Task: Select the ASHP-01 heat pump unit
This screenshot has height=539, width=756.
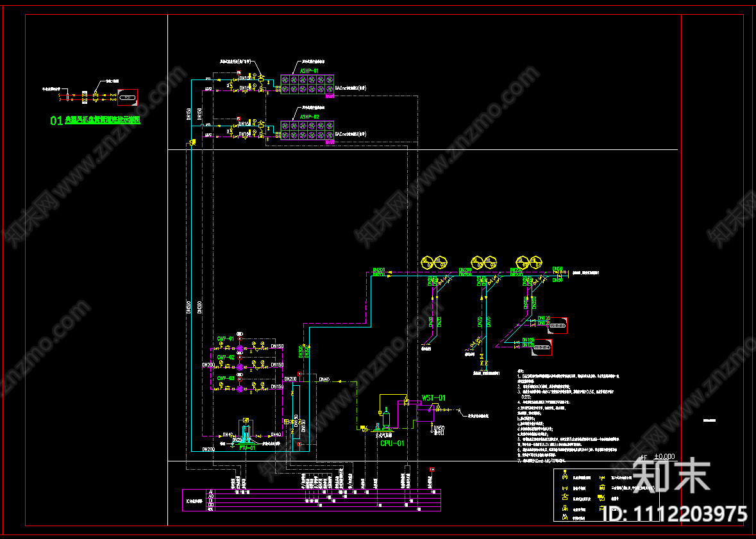Action: tap(307, 85)
